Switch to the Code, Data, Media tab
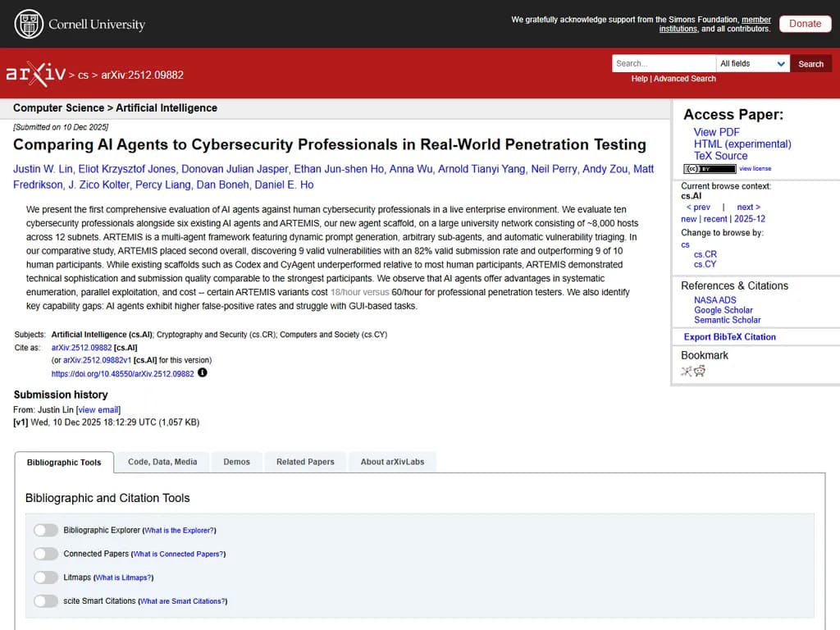The height and width of the screenshot is (630, 840). (162, 462)
